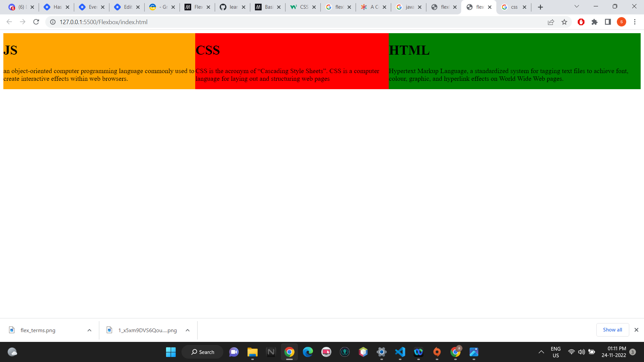Click the Hypertext Markup Language paragraph
Screen dimensions: 644x362
[x=508, y=75]
